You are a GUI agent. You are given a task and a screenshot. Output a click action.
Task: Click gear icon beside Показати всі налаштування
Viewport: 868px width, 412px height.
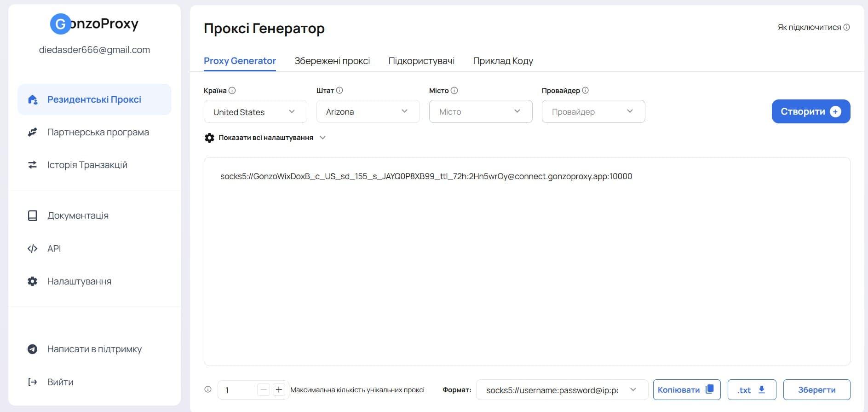[209, 138]
